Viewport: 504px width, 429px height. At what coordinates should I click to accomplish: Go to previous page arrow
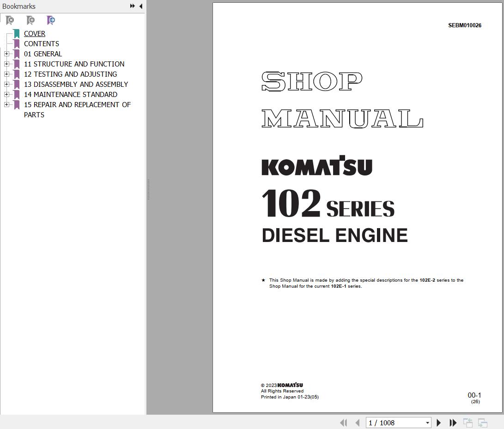coord(357,423)
